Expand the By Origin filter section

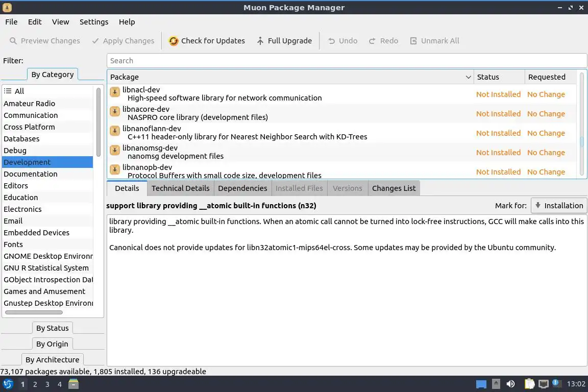[x=52, y=344]
